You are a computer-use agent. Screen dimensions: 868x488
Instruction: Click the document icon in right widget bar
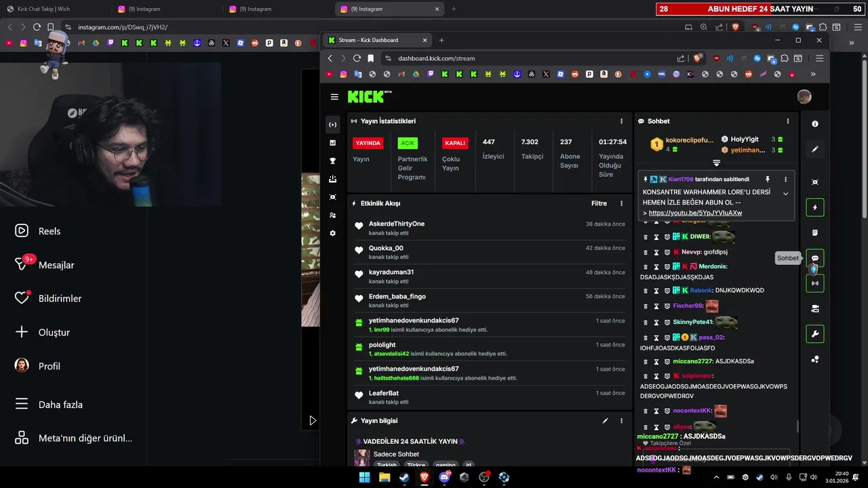[815, 233]
